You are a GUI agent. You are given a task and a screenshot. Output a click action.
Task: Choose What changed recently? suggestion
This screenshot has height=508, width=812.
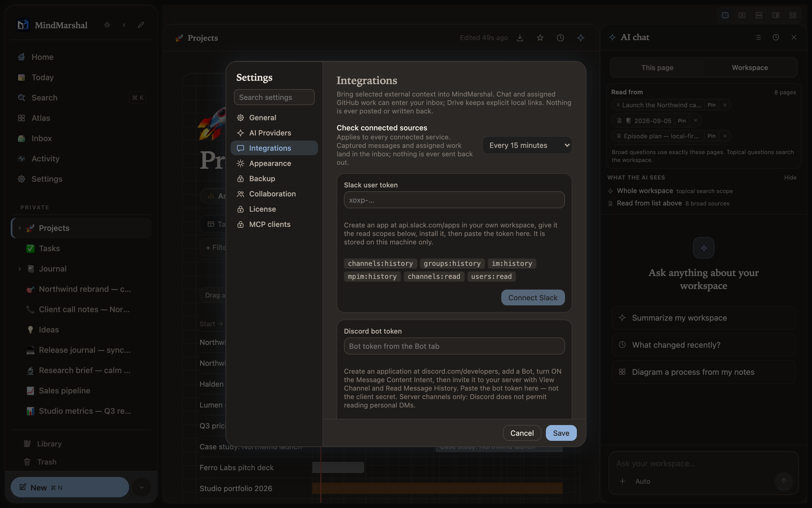[x=703, y=345]
